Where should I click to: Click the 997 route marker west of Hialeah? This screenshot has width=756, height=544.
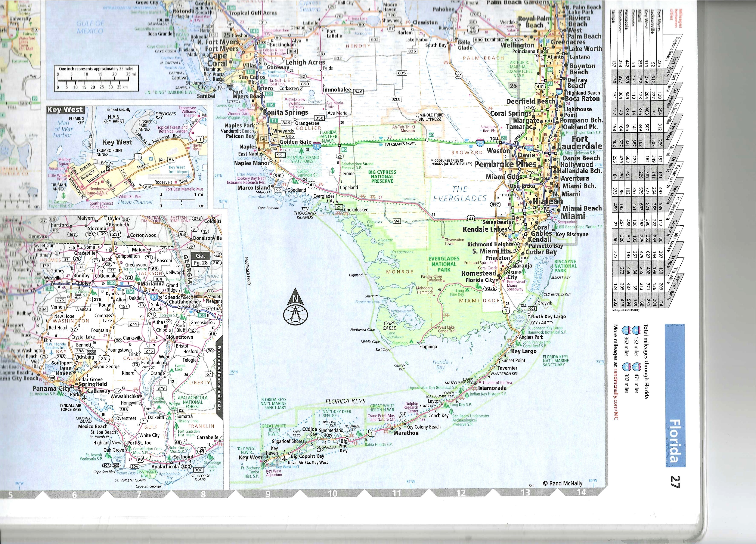495,204
